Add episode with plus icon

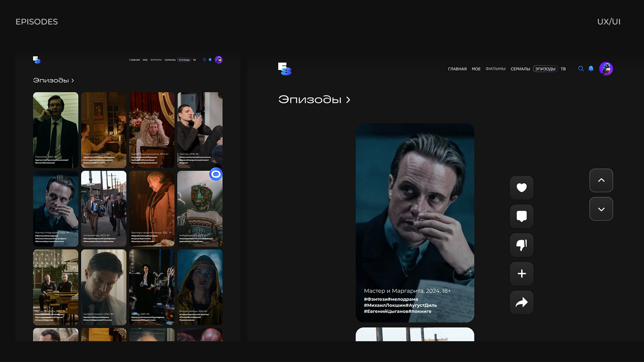pyautogui.click(x=522, y=274)
